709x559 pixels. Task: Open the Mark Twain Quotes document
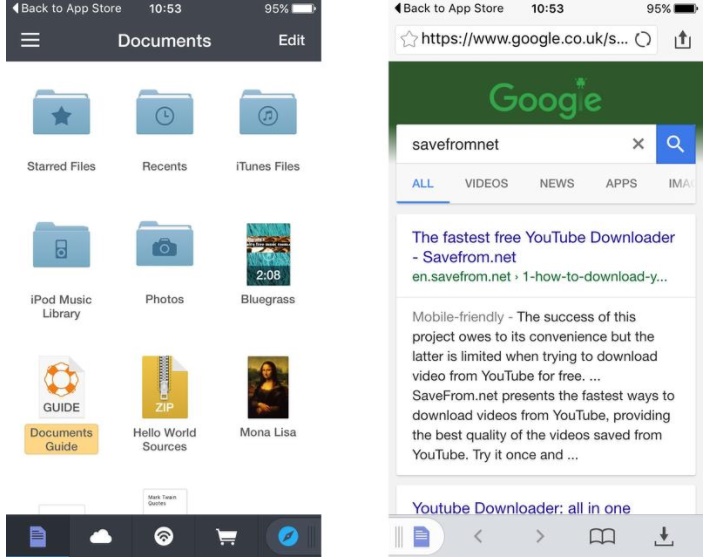pos(165,501)
